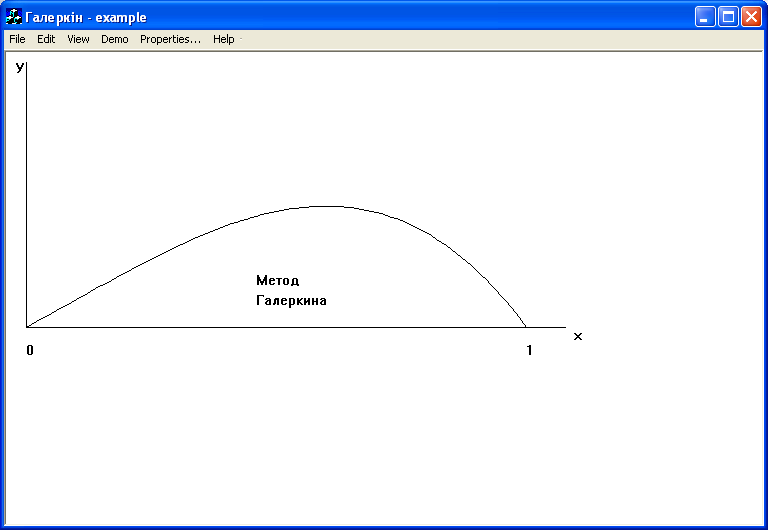The width and height of the screenshot is (768, 530).
Task: Open the Demo menu
Action: (115, 39)
